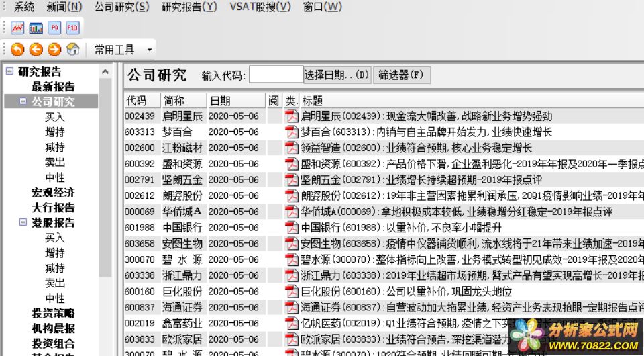Open PDF icon for 华侨城A report
Screen dimensions: 644x356
click(292, 212)
